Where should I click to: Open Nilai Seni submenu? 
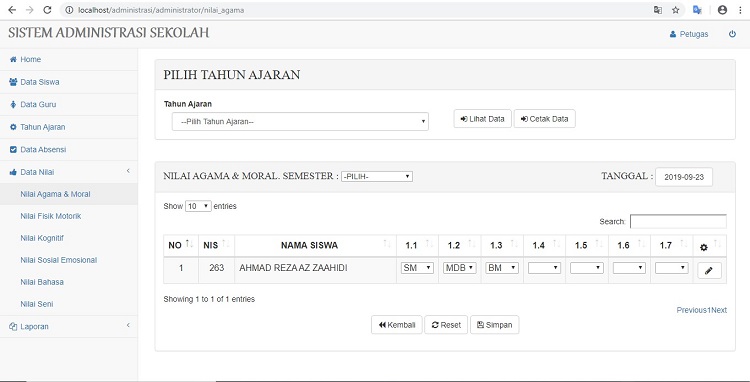[x=69, y=304]
